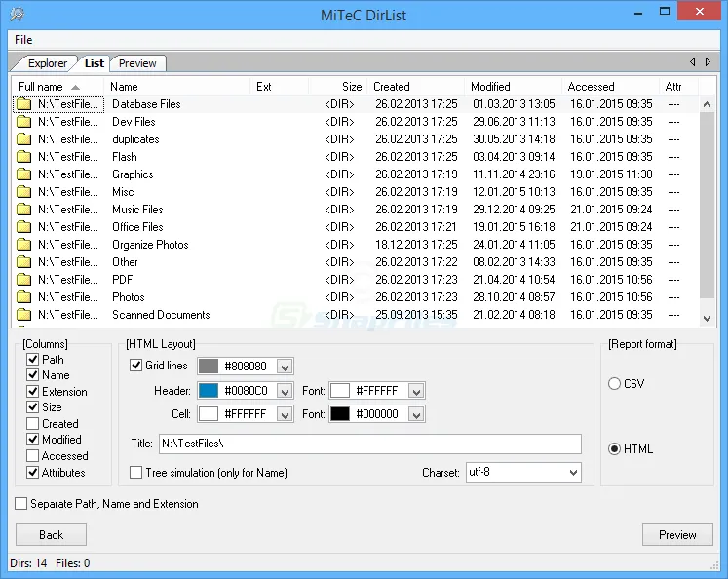Sort by the Size column header

337,87
